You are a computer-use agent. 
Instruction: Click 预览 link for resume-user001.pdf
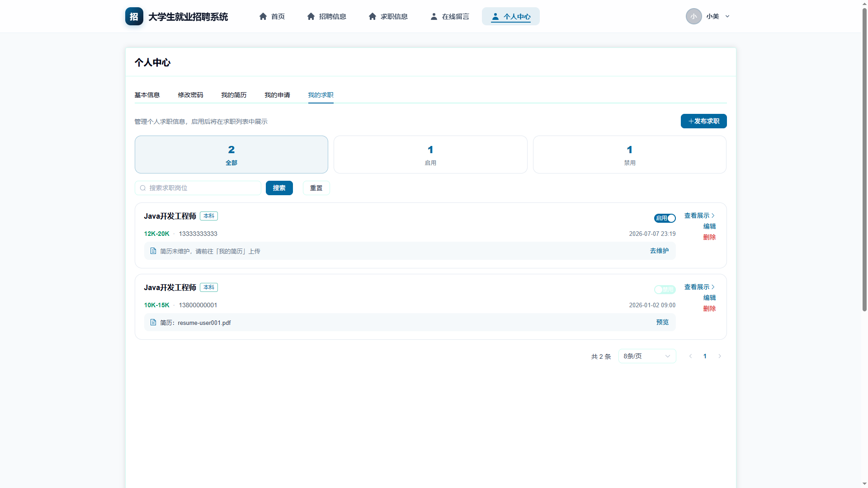tap(663, 322)
